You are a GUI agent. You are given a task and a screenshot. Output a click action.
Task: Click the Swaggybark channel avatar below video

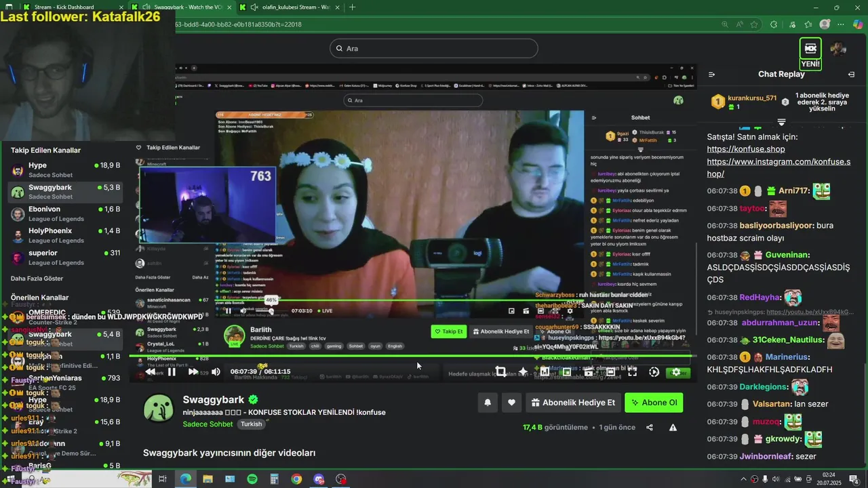(x=158, y=409)
